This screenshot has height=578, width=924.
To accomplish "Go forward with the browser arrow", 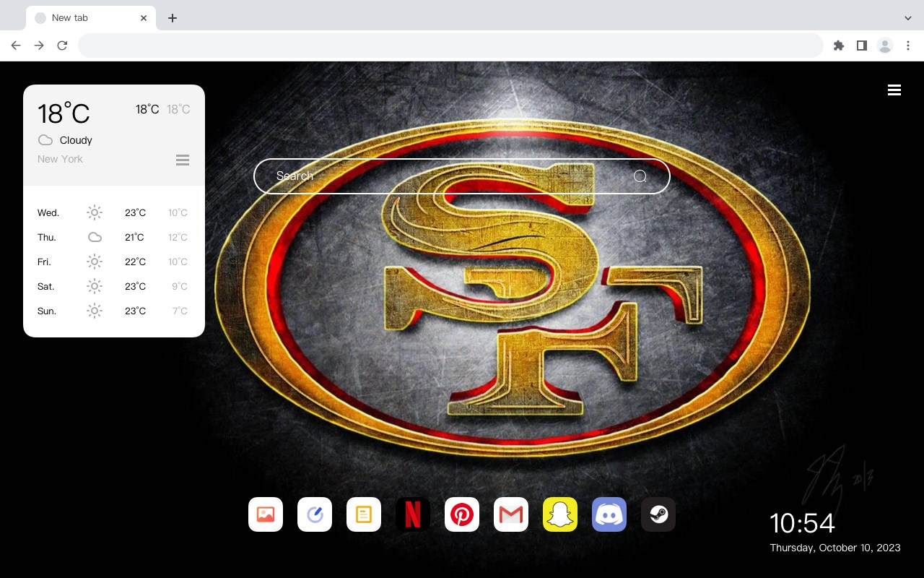I will (x=39, y=46).
